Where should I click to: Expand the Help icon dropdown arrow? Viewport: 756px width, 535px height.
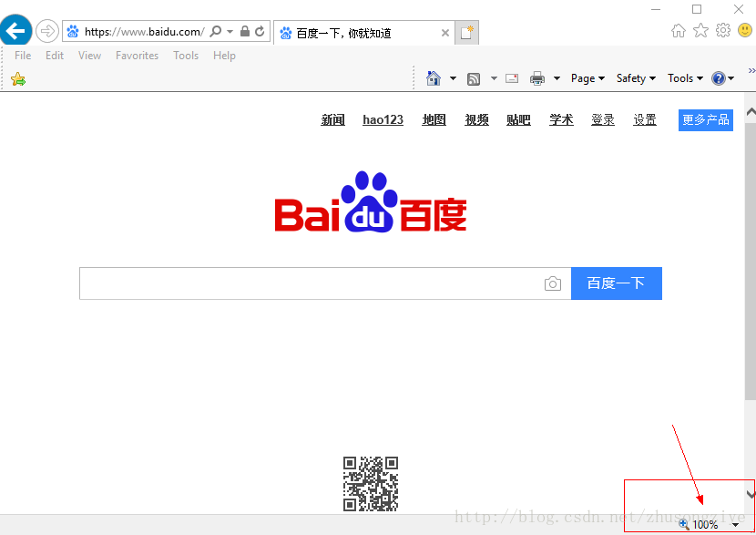[730, 78]
